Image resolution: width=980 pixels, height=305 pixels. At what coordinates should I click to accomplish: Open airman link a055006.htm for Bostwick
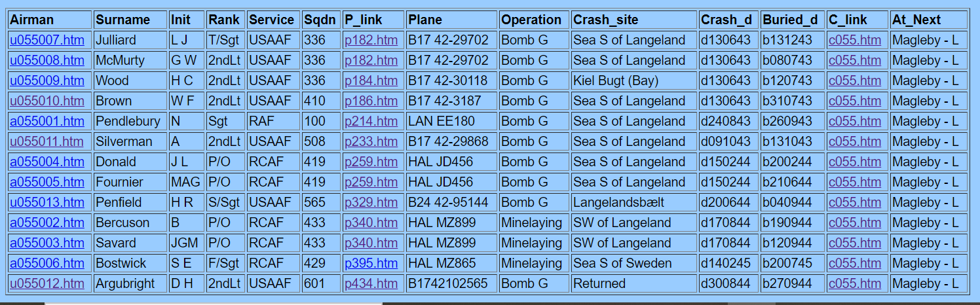click(x=47, y=263)
